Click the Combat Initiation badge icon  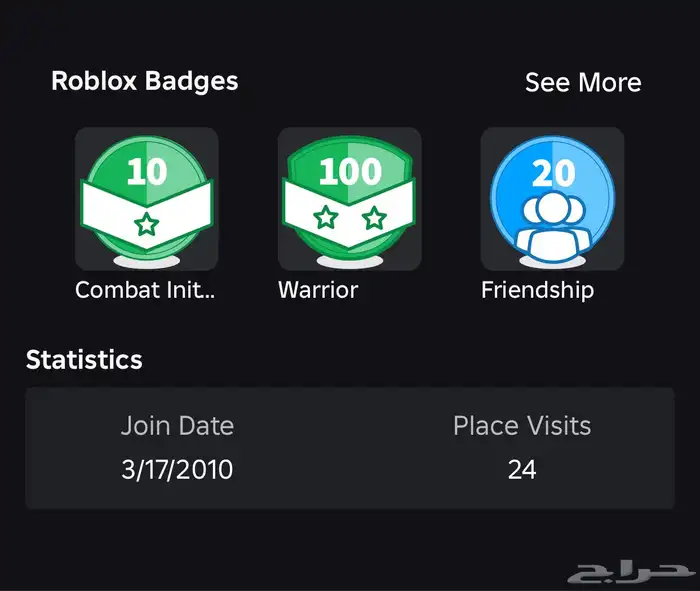(x=146, y=198)
